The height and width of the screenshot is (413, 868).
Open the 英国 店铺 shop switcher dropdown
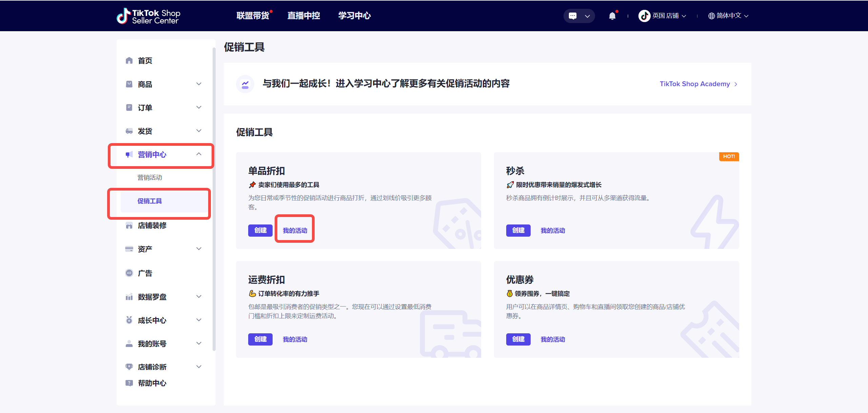(662, 16)
